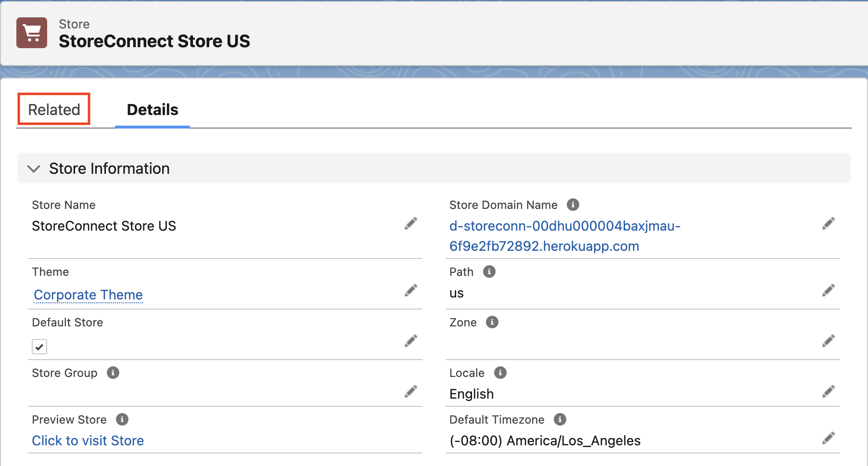Click the StoreConnect Store US page title
The height and width of the screenshot is (466, 868).
click(154, 41)
